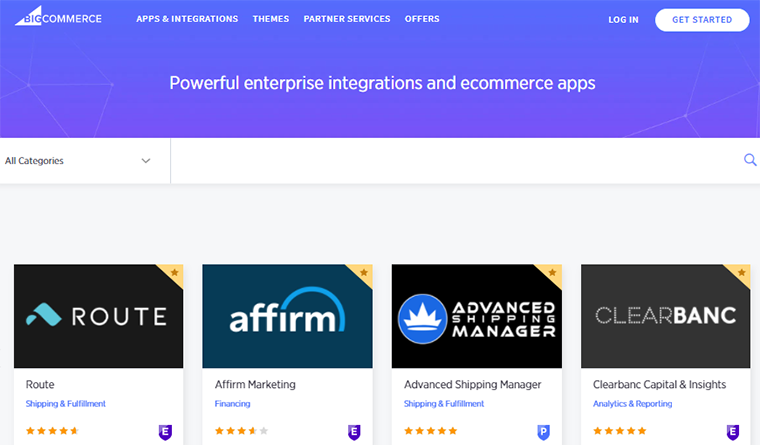Click the E tier badge on Route card
The height and width of the screenshot is (445, 760).
tap(165, 431)
